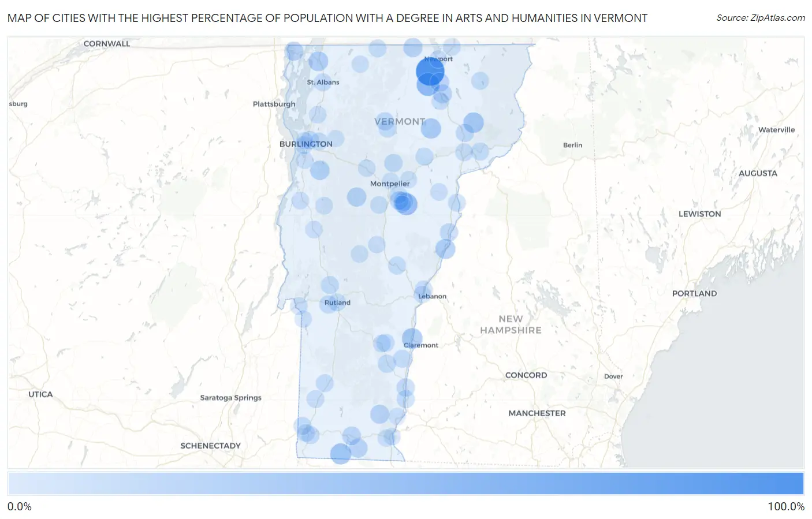Click the UTICA city label
The width and height of the screenshot is (812, 519).
tap(40, 394)
